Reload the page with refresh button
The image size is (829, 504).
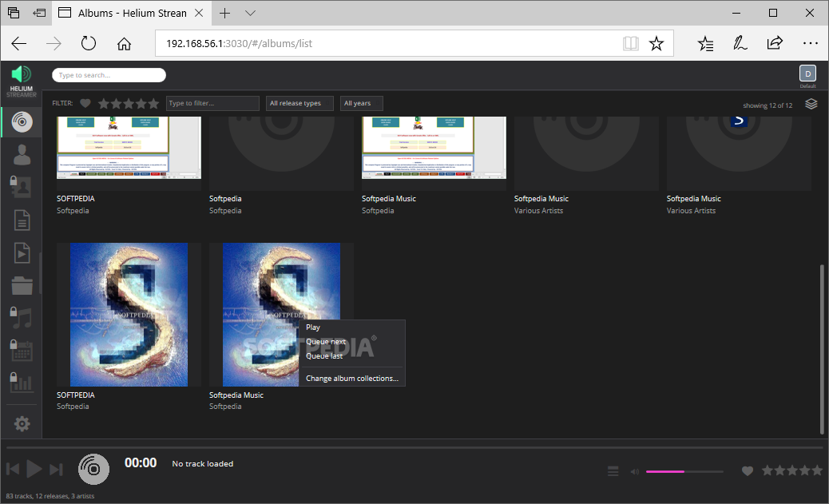click(x=89, y=43)
